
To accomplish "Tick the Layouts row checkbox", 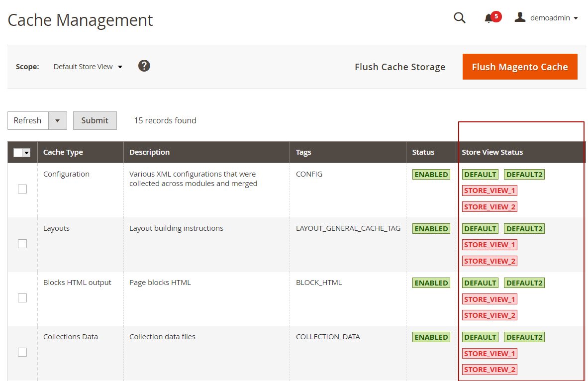I will 22,244.
